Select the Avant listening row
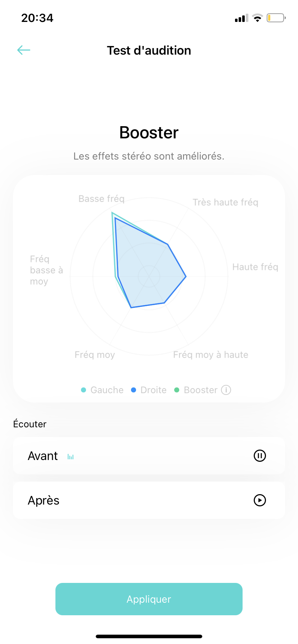The width and height of the screenshot is (298, 644). 144,456
